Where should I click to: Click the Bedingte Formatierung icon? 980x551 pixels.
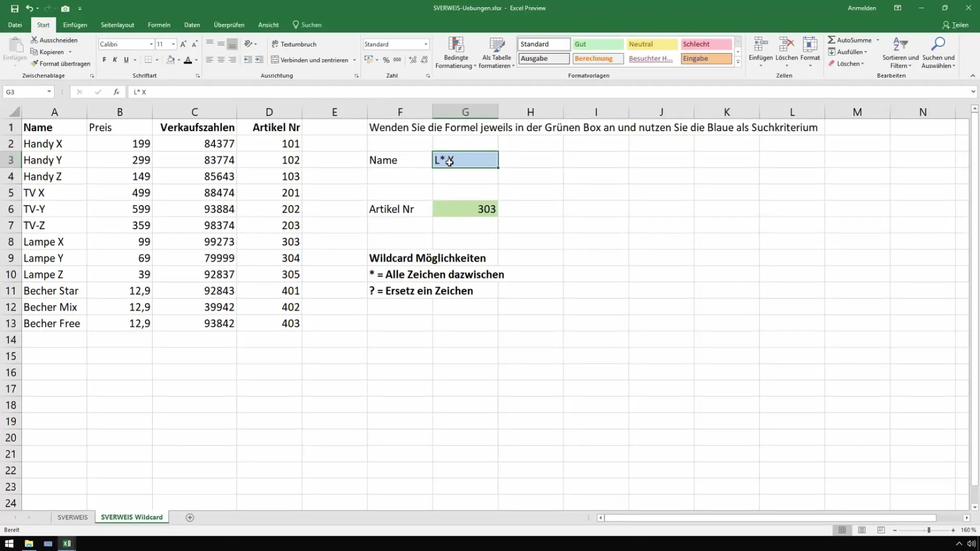[456, 45]
